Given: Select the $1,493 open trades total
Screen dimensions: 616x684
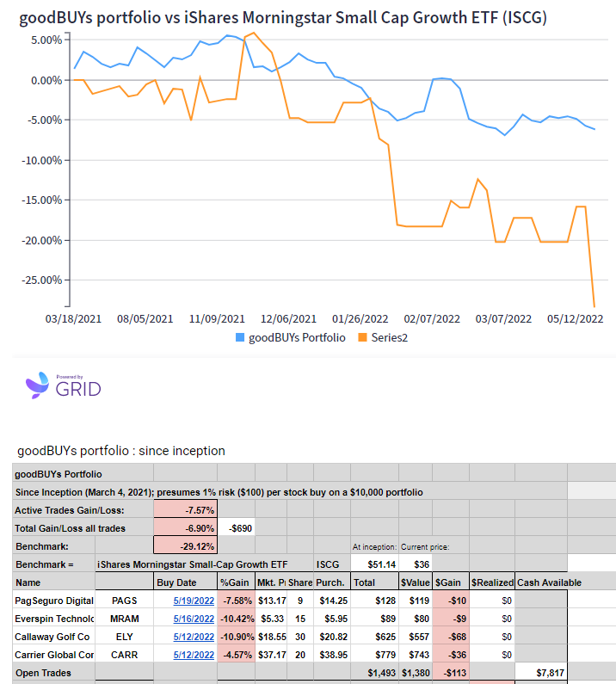Looking at the screenshot, I should point(375,673).
